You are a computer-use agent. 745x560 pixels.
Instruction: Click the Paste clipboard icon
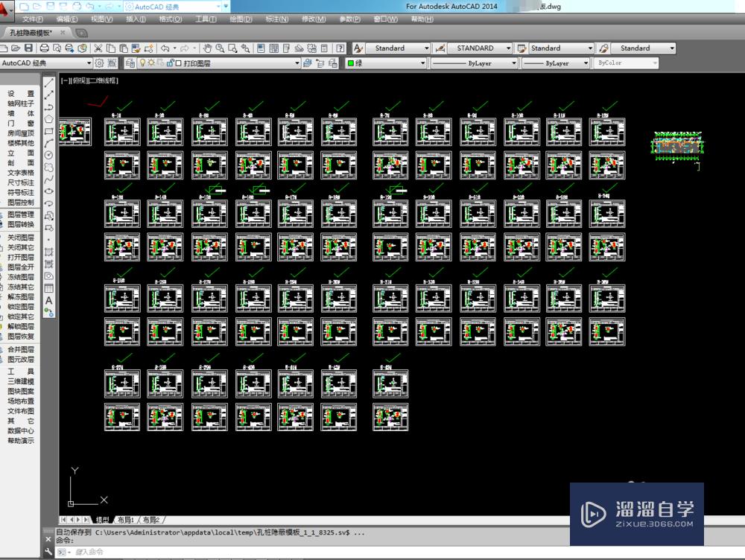[x=124, y=48]
